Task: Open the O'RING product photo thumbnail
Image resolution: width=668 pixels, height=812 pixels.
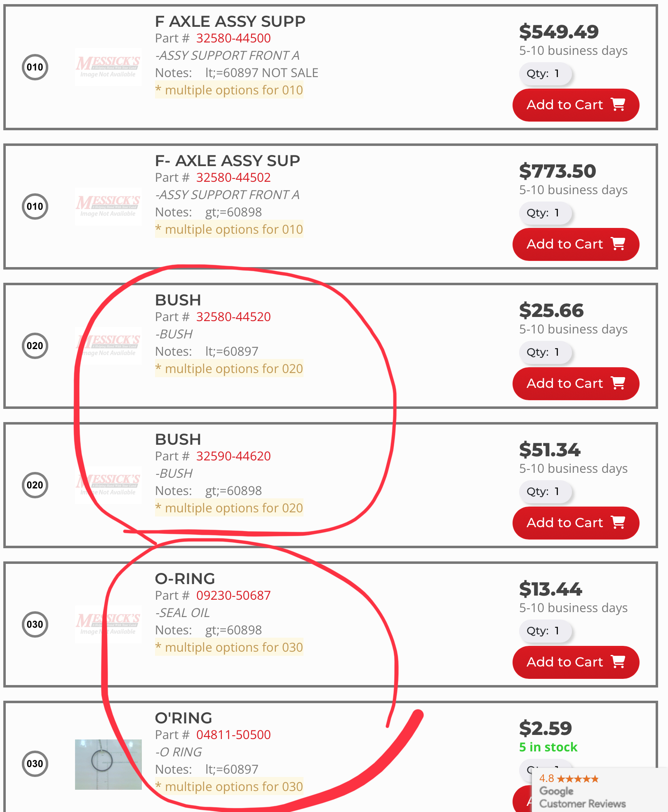Action: pyautogui.click(x=108, y=764)
